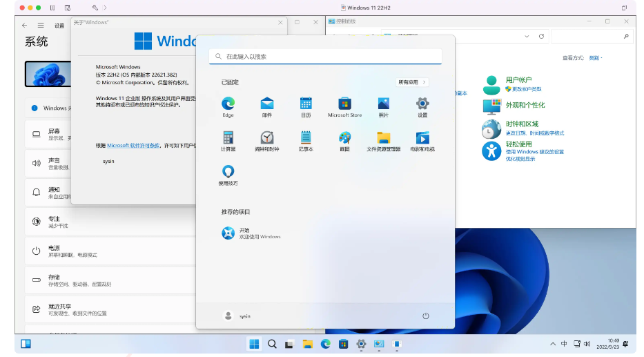Screen dimensions: 644x357
Task: Open Settings hamburger navigation menu
Action: pyautogui.click(x=41, y=25)
